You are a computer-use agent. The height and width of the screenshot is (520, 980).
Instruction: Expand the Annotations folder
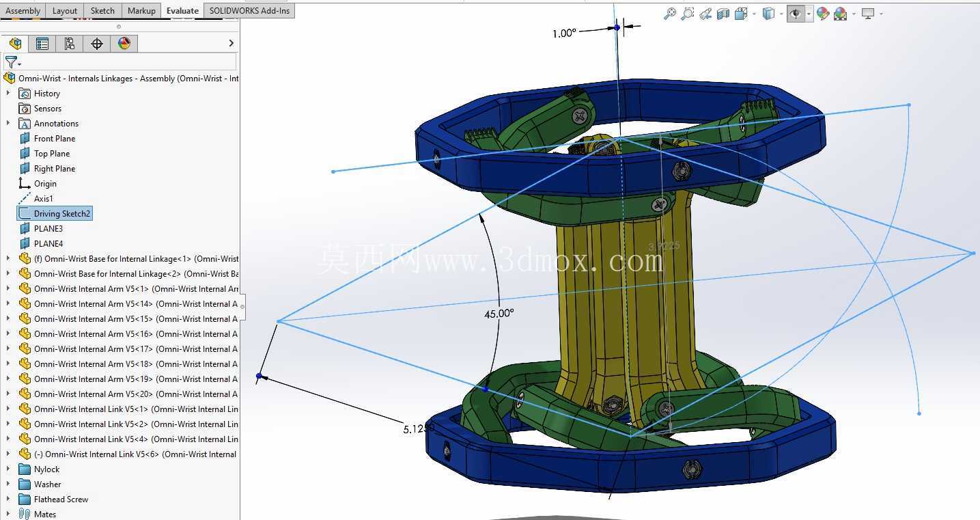click(x=8, y=124)
